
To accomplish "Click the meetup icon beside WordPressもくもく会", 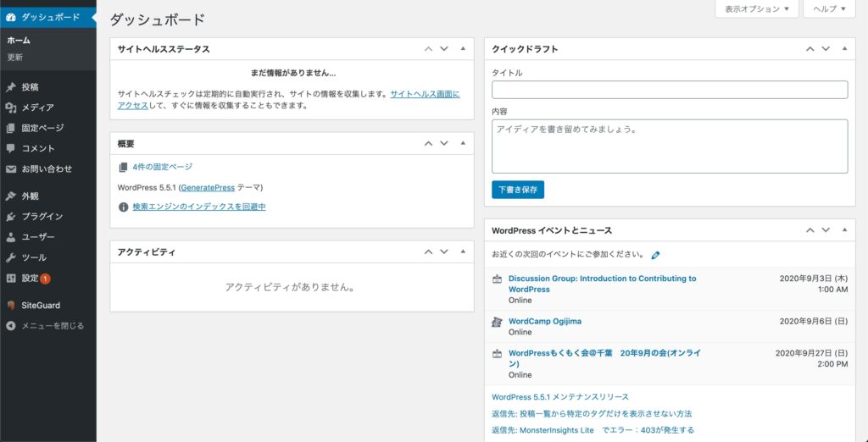I will [x=497, y=353].
